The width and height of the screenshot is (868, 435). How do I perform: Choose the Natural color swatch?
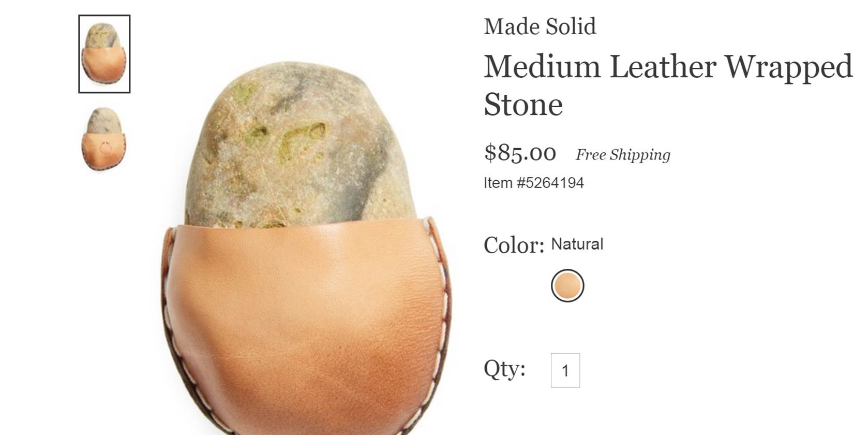tap(567, 286)
